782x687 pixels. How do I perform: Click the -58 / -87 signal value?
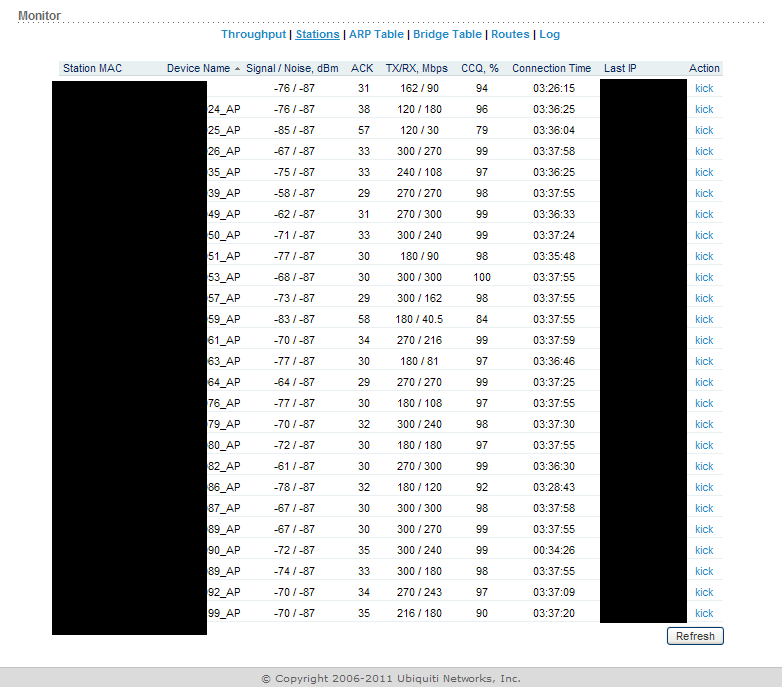coord(294,193)
